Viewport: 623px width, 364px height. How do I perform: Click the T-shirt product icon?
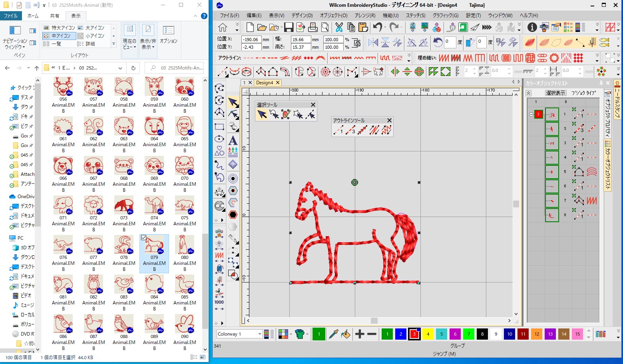click(300, 334)
